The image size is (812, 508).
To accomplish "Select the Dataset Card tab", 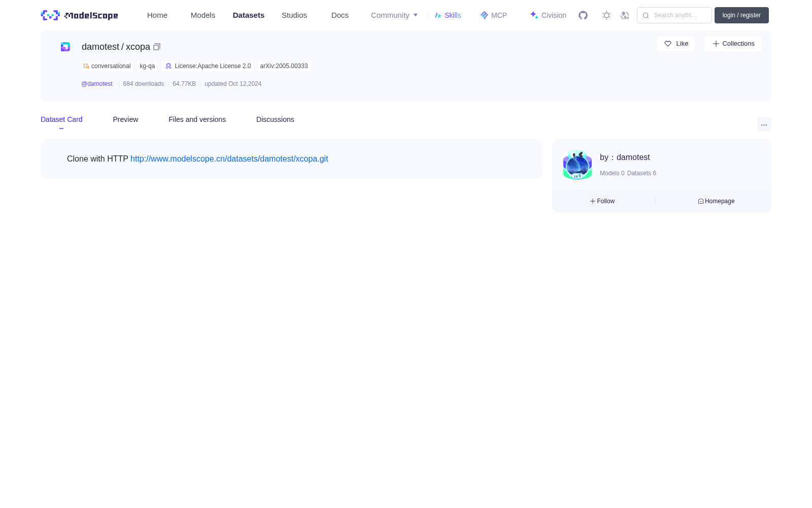I will click(x=61, y=119).
